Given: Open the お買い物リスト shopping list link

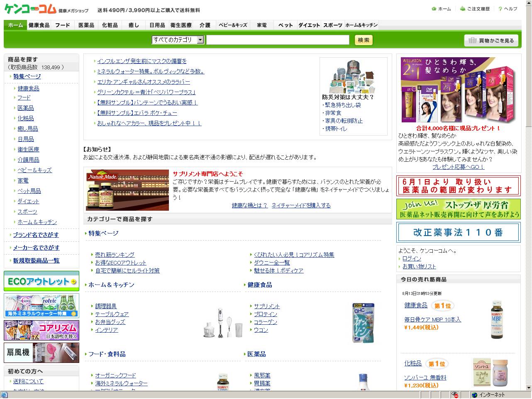Looking at the screenshot, I should (419, 266).
